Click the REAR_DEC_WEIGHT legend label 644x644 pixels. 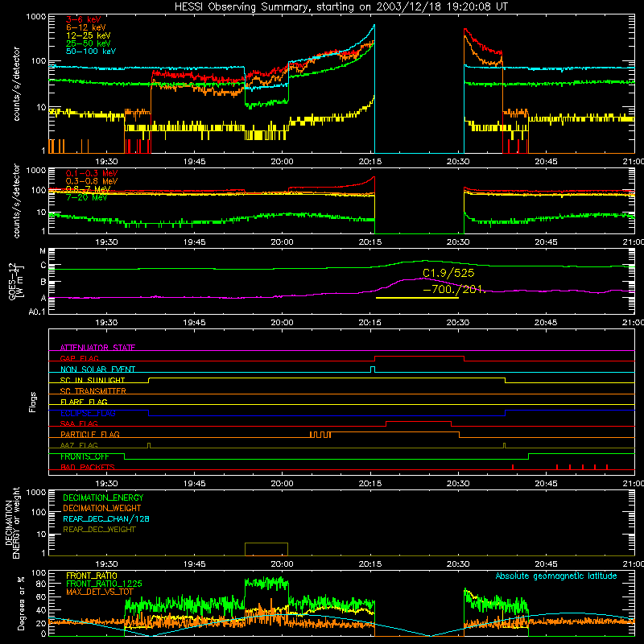coord(99,530)
